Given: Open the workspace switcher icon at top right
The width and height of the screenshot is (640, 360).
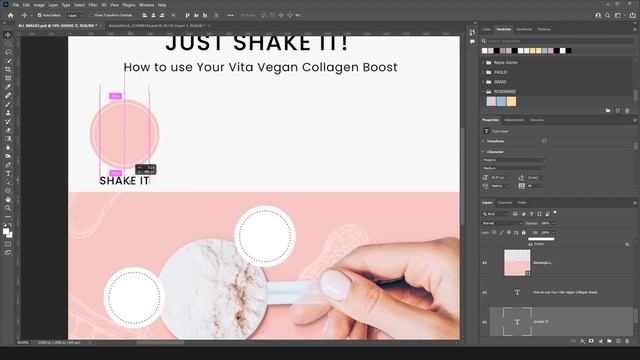Looking at the screenshot, I should [x=618, y=15].
